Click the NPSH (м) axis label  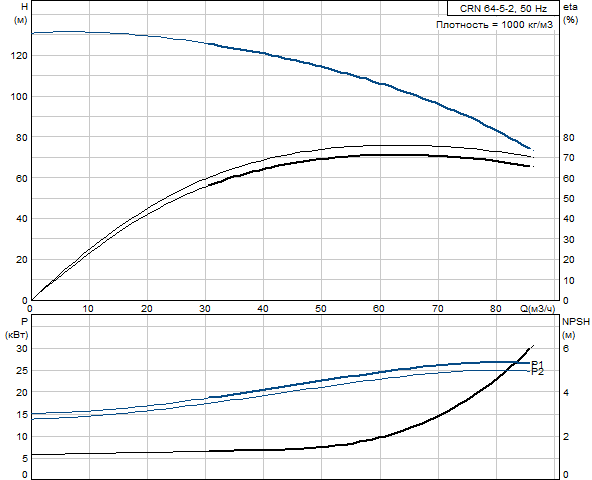(575, 328)
